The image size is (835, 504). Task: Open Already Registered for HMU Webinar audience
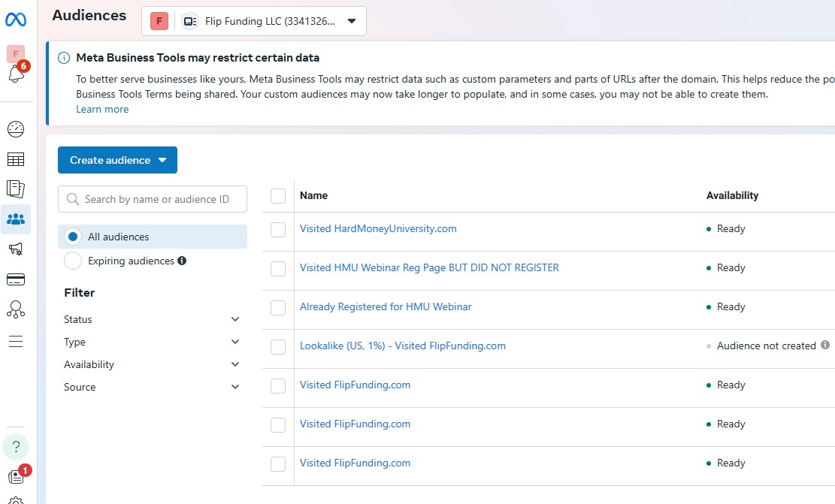386,306
